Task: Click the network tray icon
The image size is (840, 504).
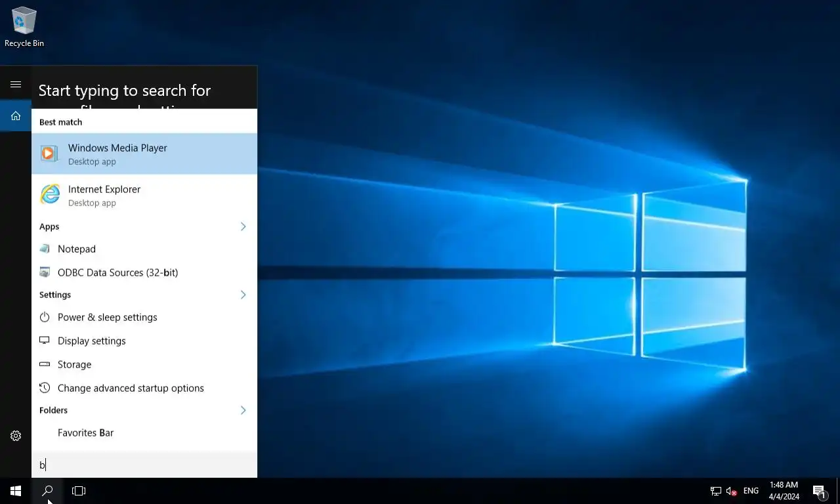Action: [x=716, y=491]
